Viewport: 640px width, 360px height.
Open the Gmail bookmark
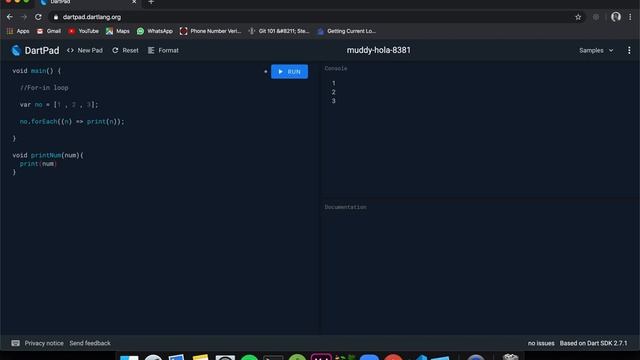pyautogui.click(x=49, y=31)
